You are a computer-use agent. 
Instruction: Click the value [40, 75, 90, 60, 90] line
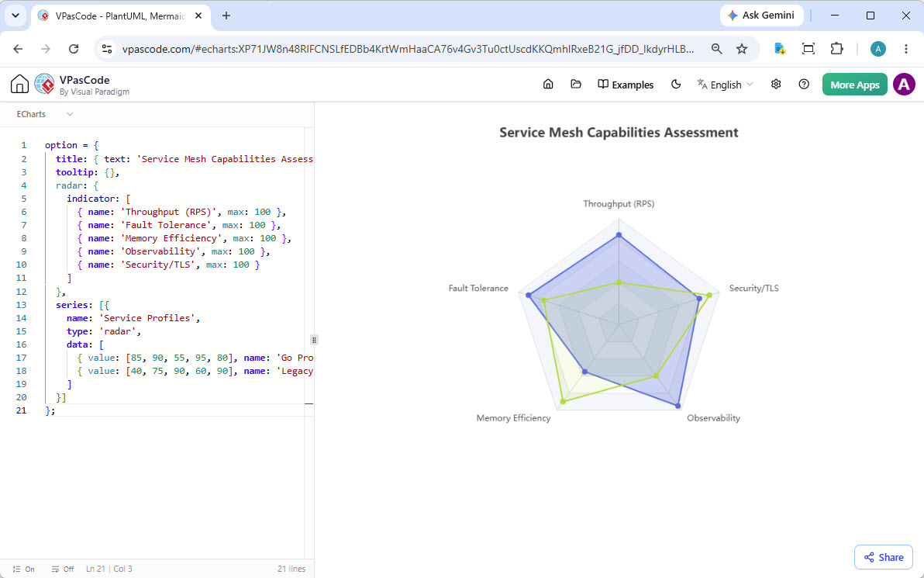coord(195,371)
